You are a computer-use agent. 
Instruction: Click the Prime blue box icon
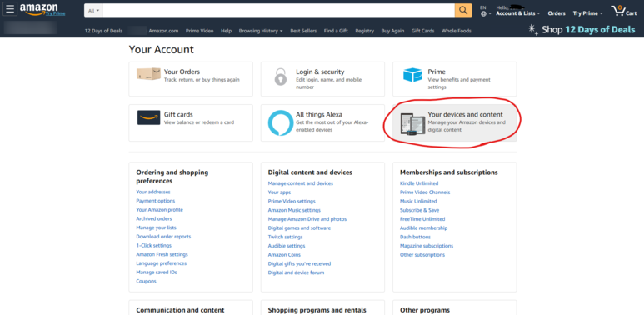click(x=412, y=75)
